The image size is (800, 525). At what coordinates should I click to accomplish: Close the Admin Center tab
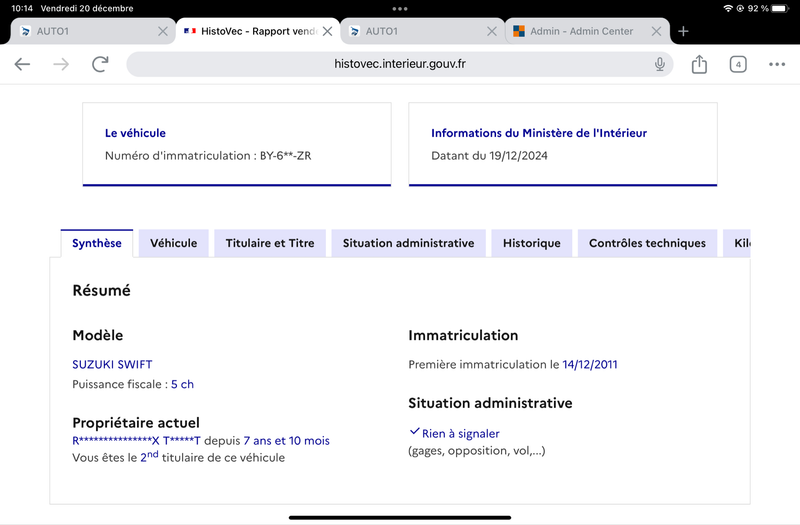657,31
